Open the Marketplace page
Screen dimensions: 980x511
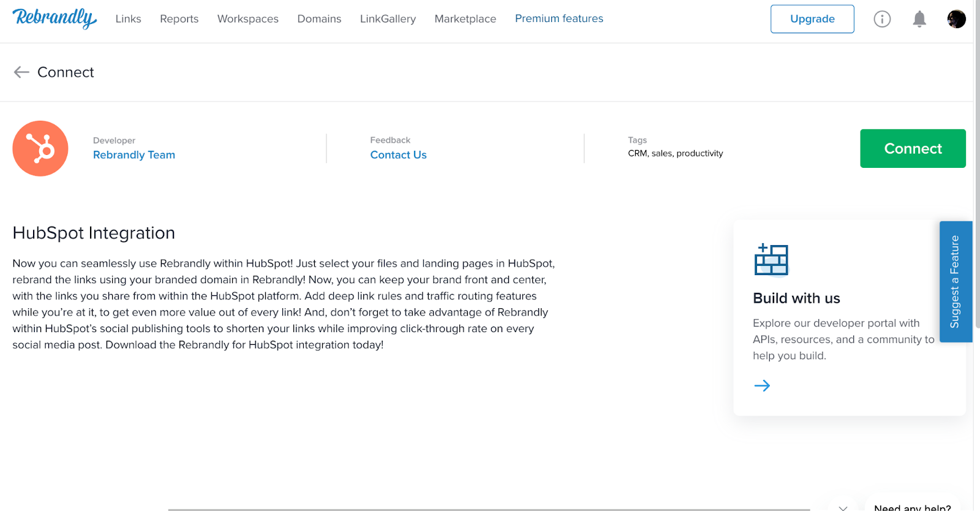coord(465,19)
